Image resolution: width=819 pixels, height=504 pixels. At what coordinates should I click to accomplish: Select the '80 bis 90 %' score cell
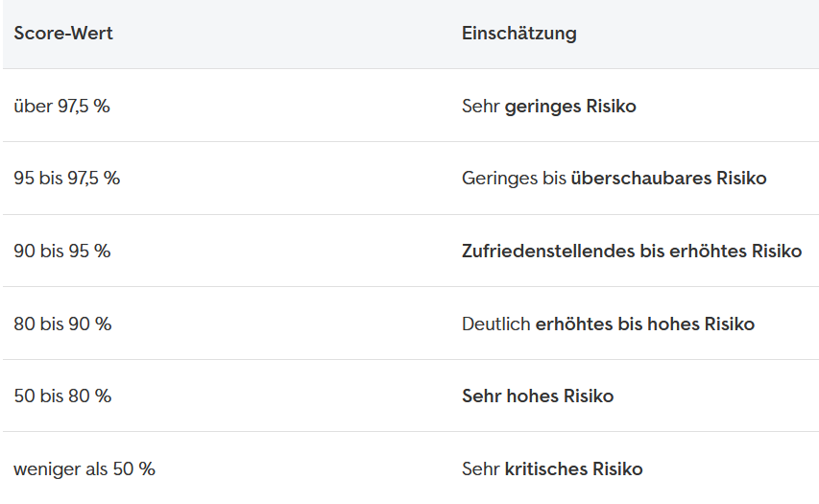62,324
